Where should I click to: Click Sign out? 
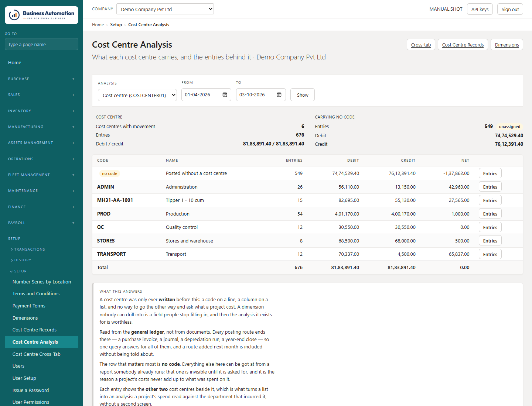tap(510, 9)
